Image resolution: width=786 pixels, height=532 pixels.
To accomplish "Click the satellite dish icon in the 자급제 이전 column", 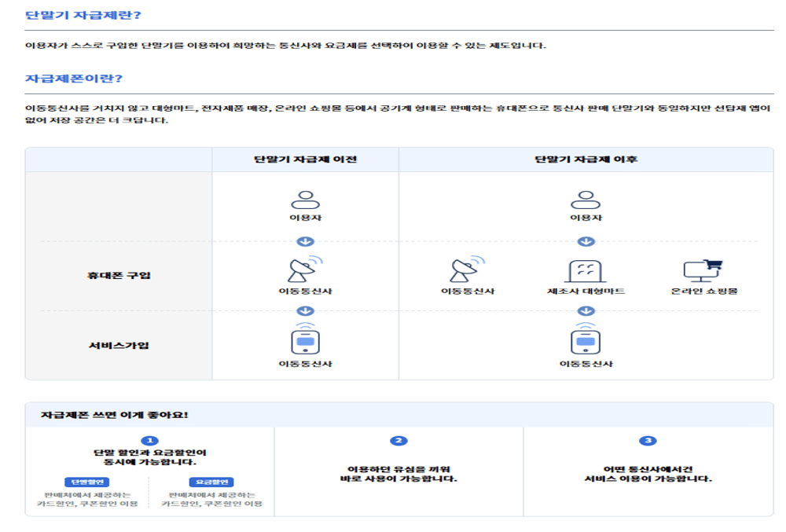I will (x=305, y=270).
